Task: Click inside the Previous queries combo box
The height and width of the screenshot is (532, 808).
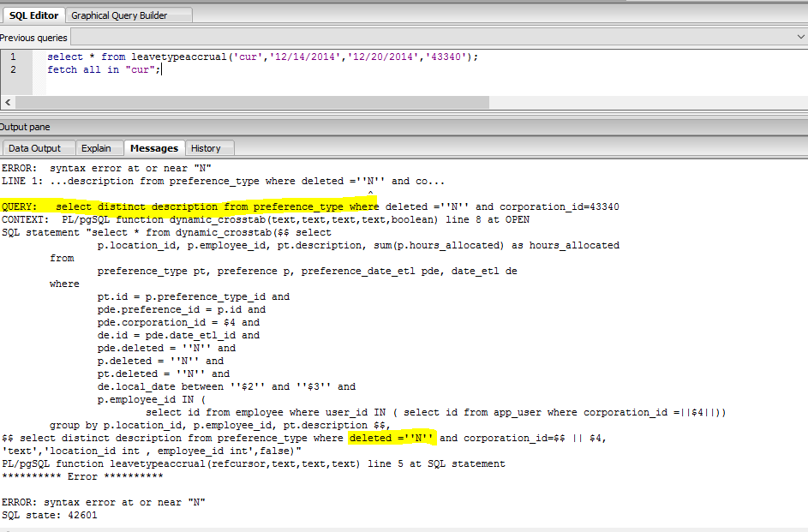Action: pyautogui.click(x=428, y=38)
